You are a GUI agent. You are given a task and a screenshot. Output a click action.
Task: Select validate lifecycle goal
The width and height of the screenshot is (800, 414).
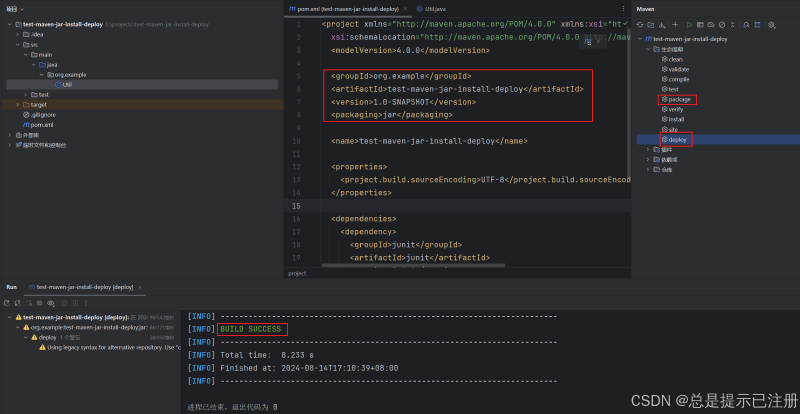coord(675,69)
